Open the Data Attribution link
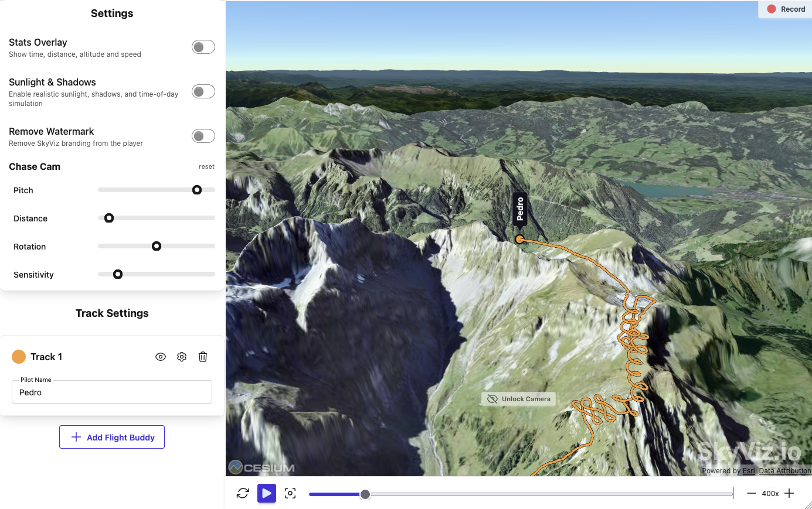The height and width of the screenshot is (509, 812). [x=785, y=470]
